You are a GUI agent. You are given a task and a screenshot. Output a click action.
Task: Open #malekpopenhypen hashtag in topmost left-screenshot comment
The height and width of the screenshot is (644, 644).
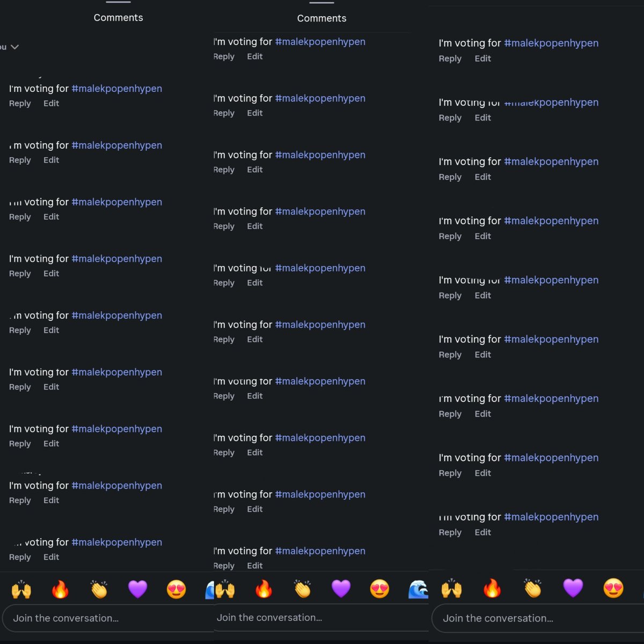coord(116,89)
